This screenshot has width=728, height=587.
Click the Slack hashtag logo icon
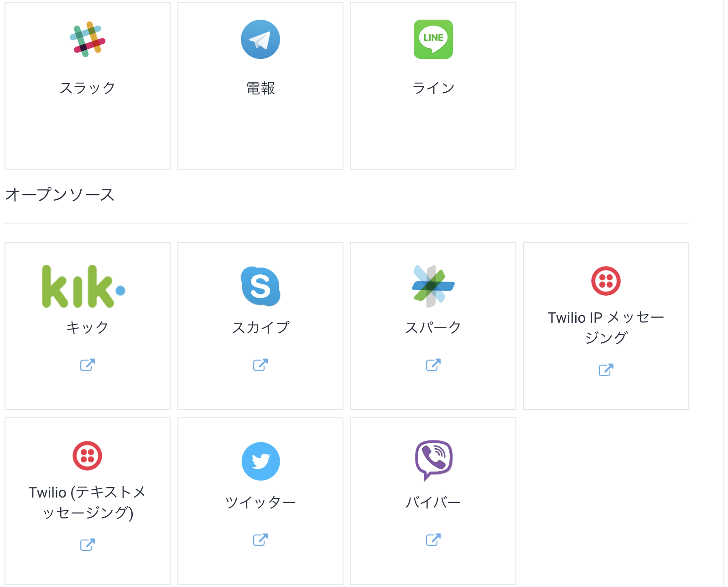[x=87, y=39]
